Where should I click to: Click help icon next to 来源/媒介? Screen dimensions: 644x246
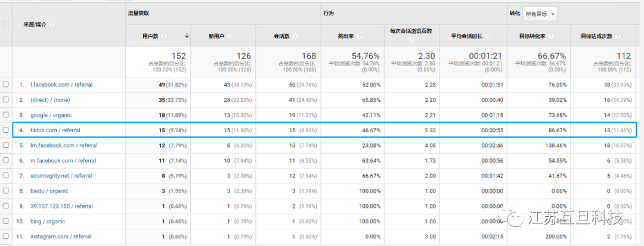(x=52, y=24)
